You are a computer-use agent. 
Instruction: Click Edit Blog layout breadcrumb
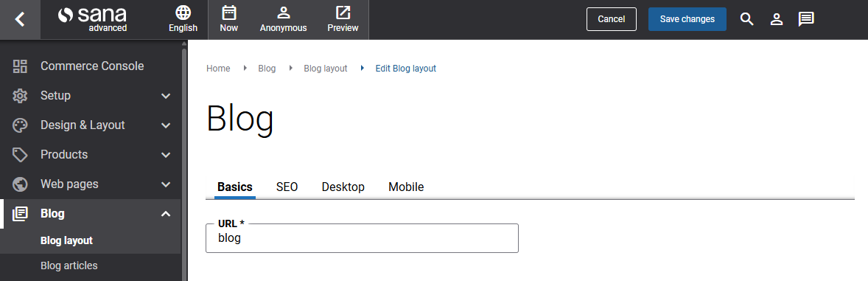[x=406, y=69]
